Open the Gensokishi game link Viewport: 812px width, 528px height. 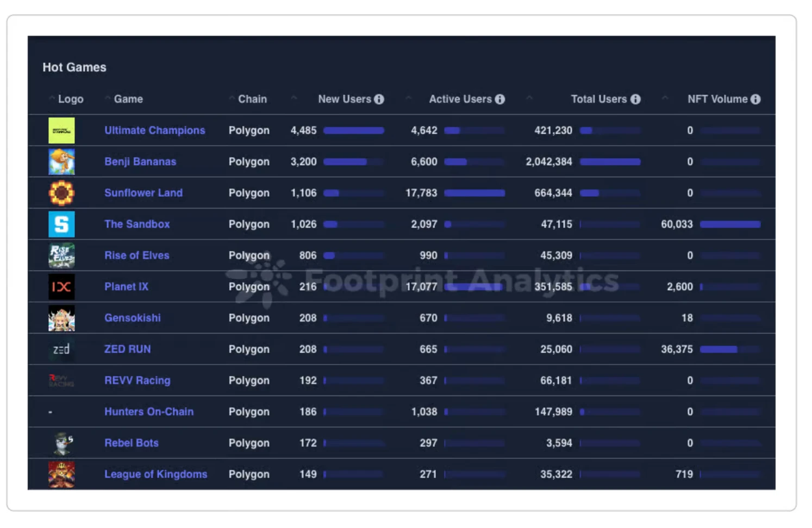(133, 318)
